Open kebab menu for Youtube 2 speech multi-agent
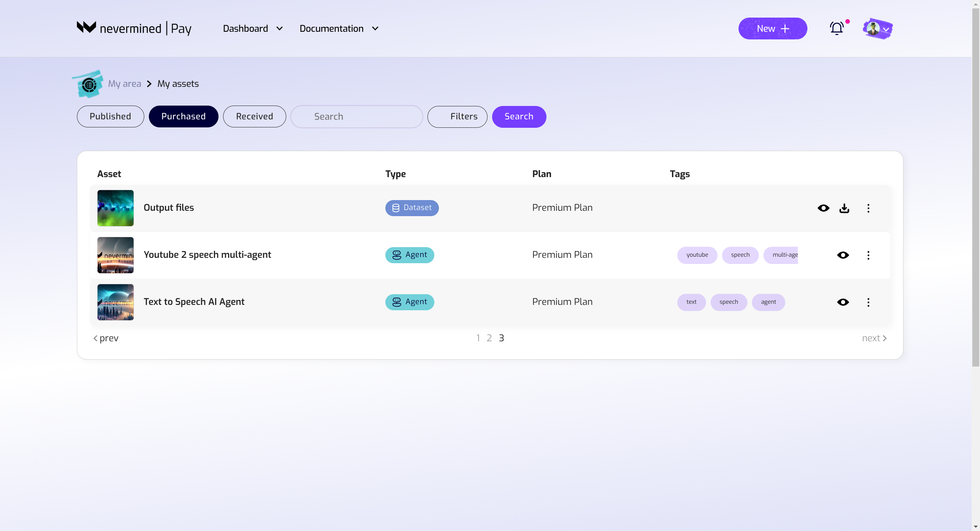Viewport: 980px width, 531px height. [868, 255]
